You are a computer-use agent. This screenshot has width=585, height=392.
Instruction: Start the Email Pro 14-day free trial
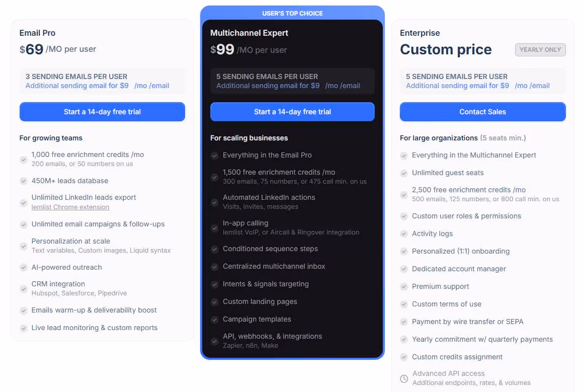(102, 112)
